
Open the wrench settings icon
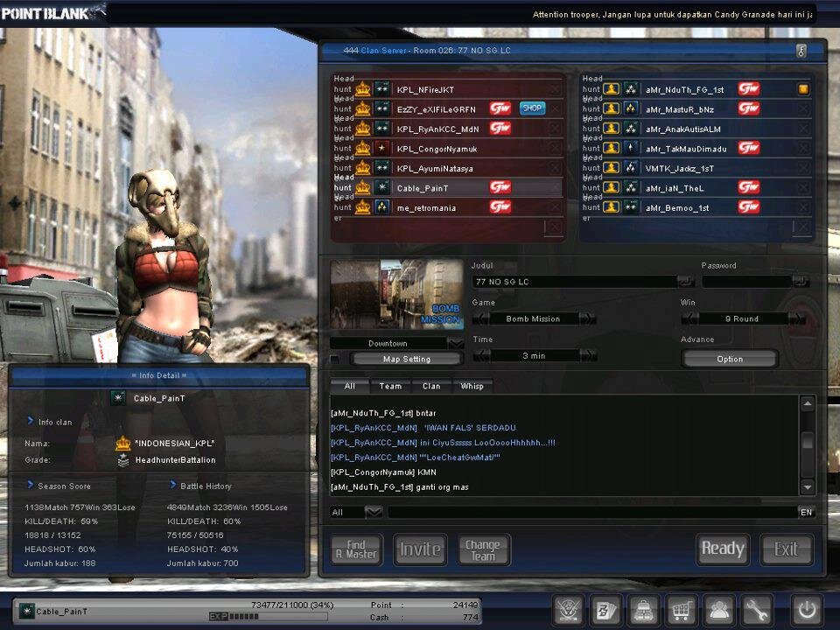click(x=757, y=610)
